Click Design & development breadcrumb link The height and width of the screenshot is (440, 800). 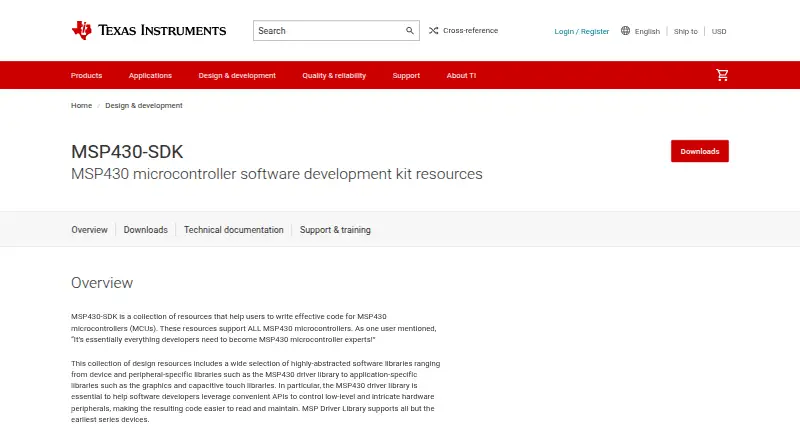point(144,105)
